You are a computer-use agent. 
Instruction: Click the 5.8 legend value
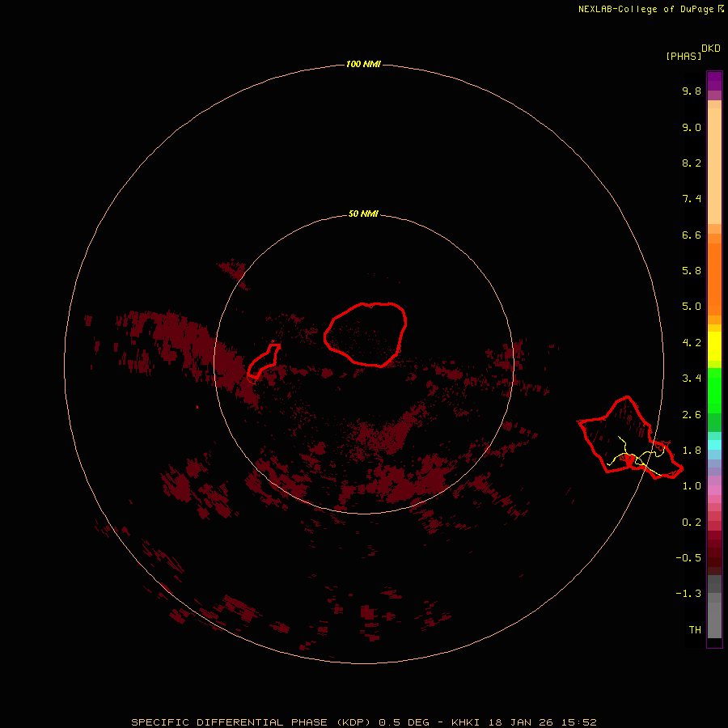point(692,271)
